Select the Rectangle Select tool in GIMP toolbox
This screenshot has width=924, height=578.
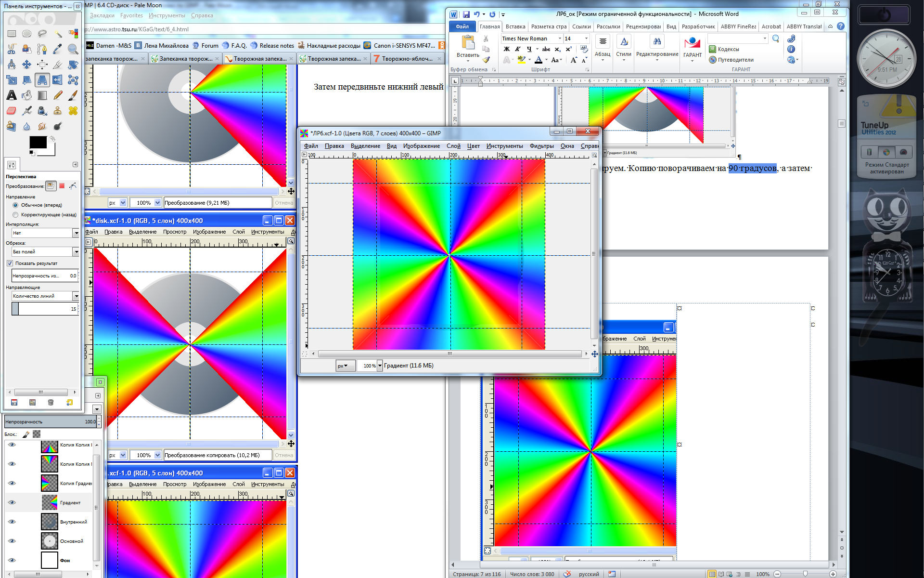12,34
